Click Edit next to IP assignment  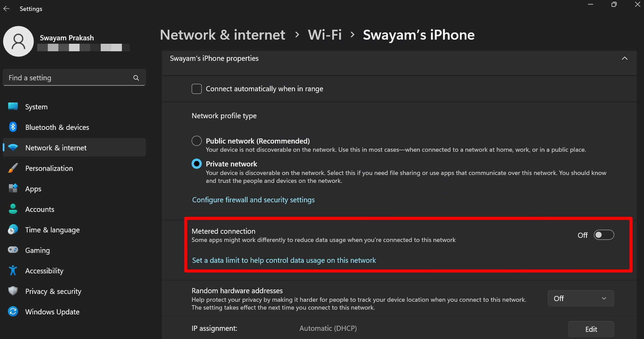point(591,329)
